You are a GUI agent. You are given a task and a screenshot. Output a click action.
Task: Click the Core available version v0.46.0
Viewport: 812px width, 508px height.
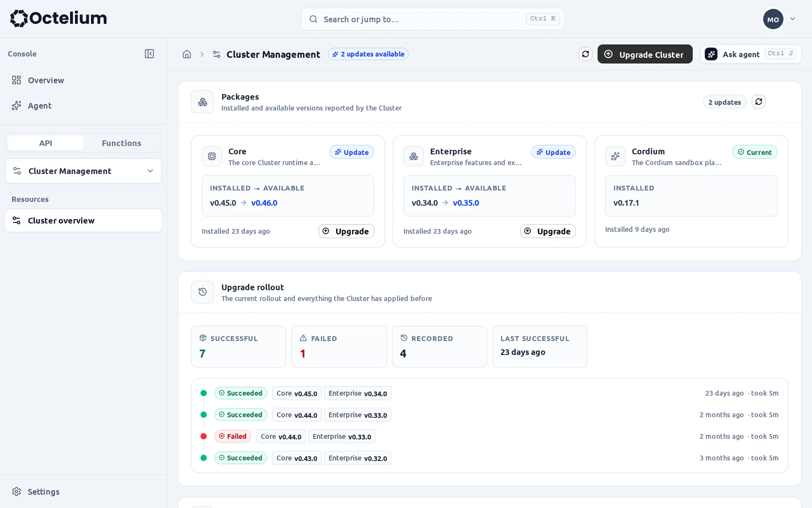click(x=264, y=203)
